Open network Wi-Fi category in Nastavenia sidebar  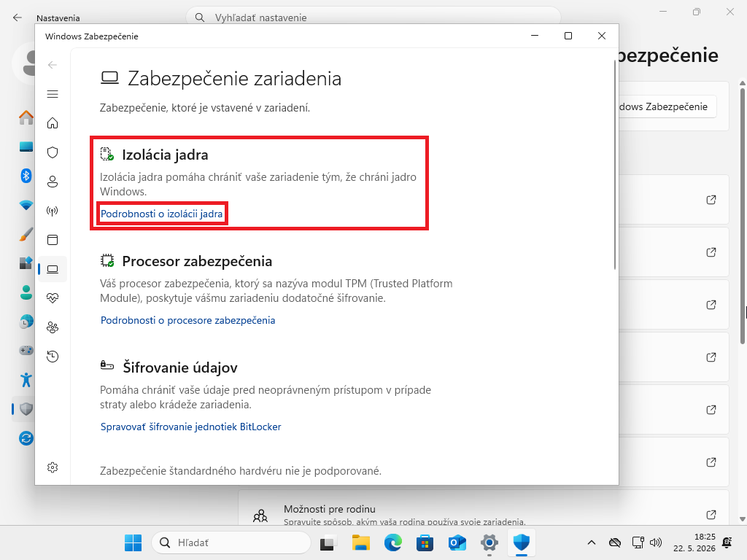click(x=26, y=205)
